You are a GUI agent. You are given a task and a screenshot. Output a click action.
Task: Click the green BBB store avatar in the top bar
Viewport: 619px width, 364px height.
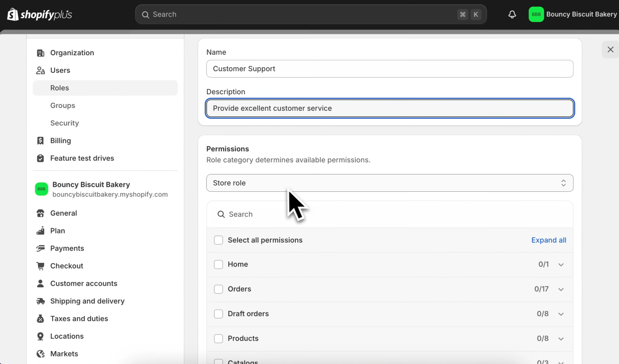[x=536, y=14]
